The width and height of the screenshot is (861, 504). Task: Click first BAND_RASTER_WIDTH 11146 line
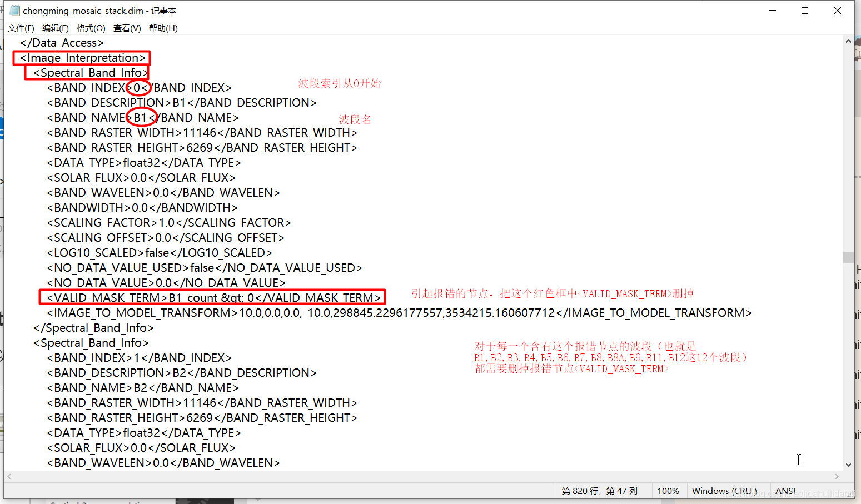coord(202,133)
